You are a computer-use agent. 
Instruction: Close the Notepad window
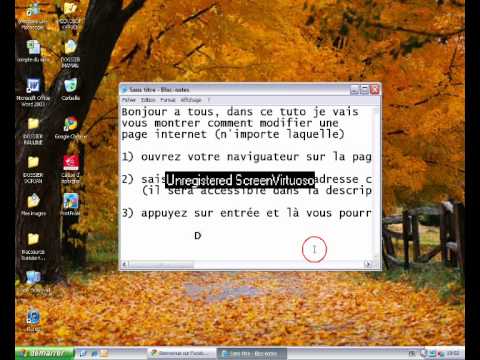pos(375,89)
